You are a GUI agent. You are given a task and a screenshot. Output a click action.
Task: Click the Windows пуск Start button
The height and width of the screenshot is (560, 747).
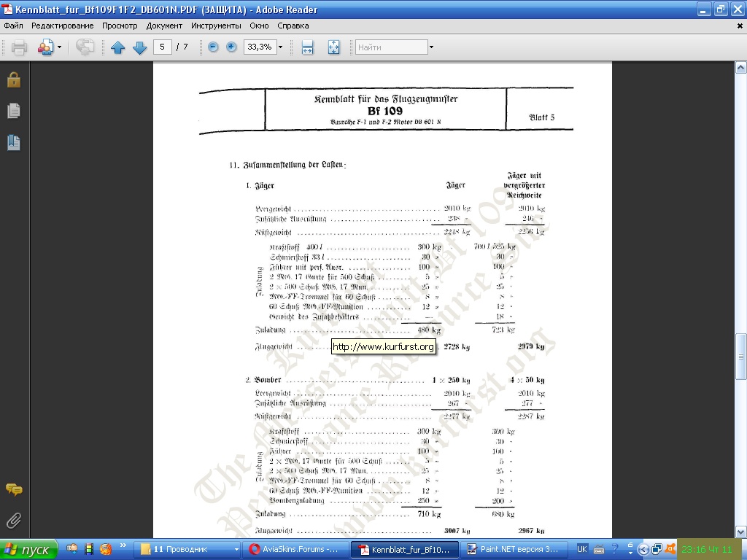(x=28, y=550)
